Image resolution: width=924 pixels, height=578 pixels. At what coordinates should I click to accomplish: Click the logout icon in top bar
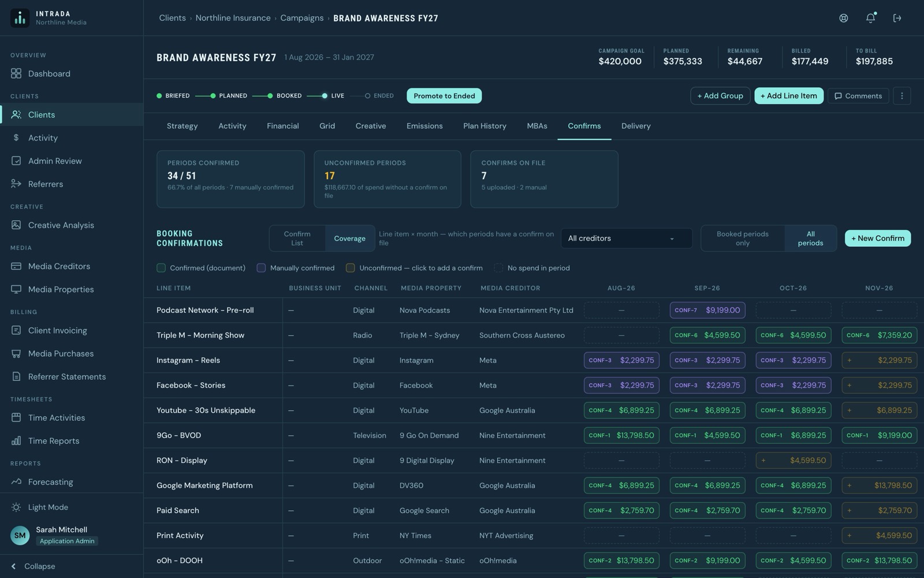click(897, 18)
